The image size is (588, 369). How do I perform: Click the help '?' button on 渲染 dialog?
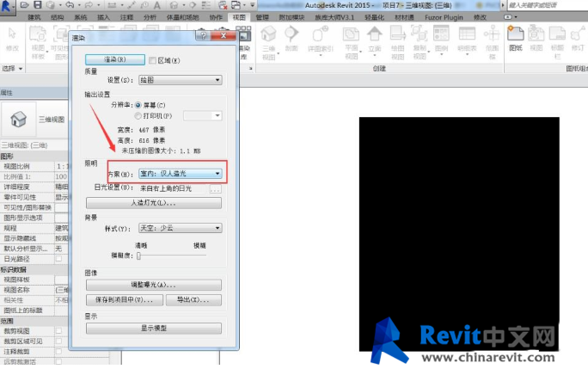pyautogui.click(x=203, y=35)
